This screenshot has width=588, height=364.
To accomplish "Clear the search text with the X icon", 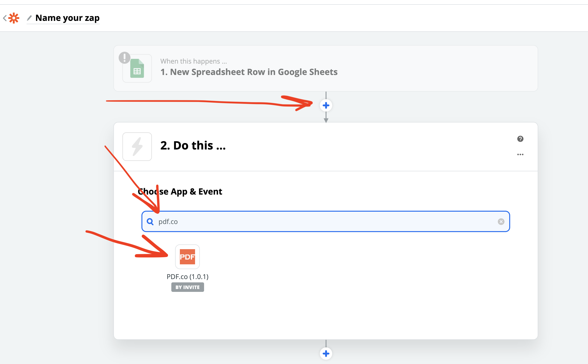I will [501, 221].
